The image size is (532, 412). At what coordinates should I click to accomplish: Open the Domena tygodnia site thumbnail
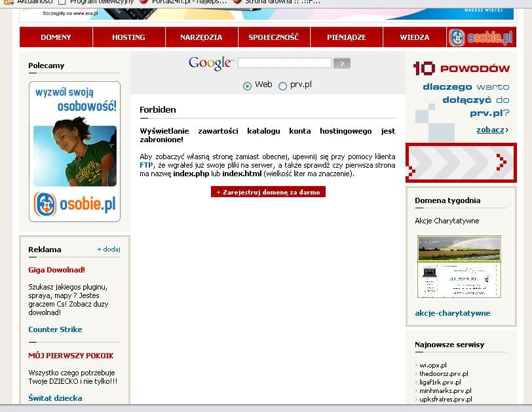[x=459, y=267]
